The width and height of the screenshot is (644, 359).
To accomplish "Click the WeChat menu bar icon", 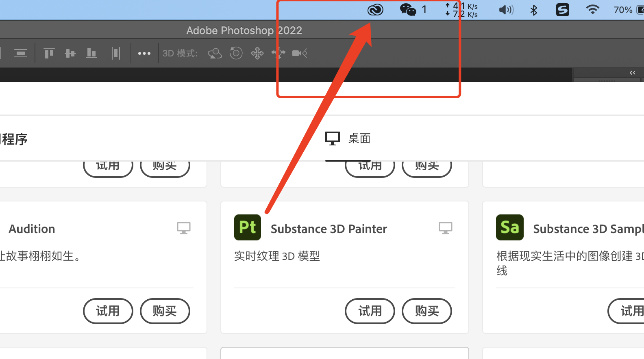I will (x=408, y=9).
